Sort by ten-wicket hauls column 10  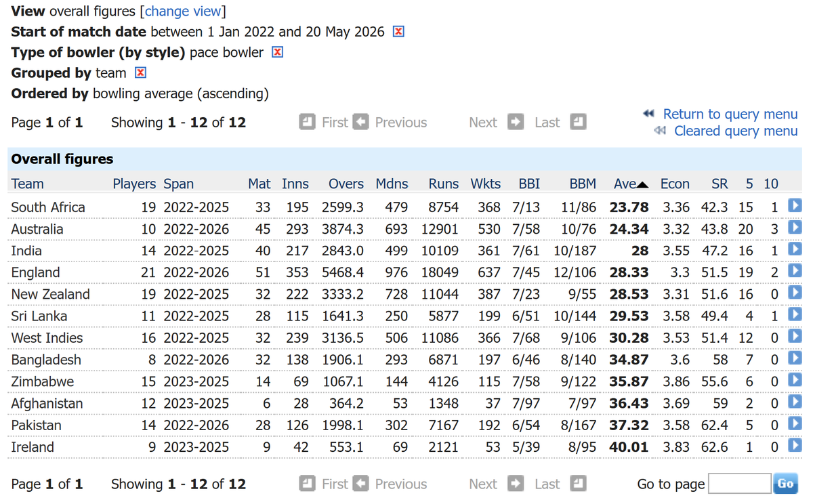[x=771, y=184]
